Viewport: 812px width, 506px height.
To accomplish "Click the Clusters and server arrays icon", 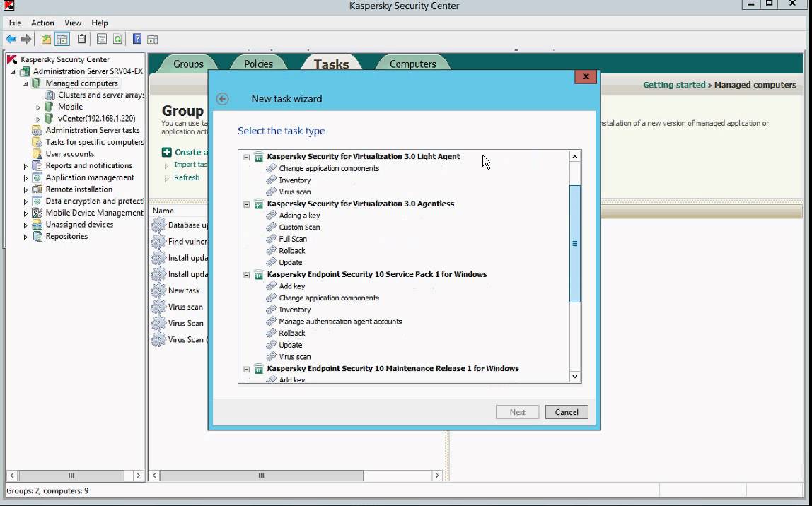I will (50, 95).
